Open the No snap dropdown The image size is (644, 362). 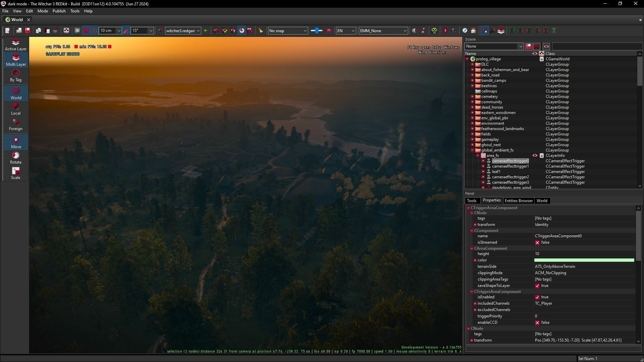click(287, 31)
